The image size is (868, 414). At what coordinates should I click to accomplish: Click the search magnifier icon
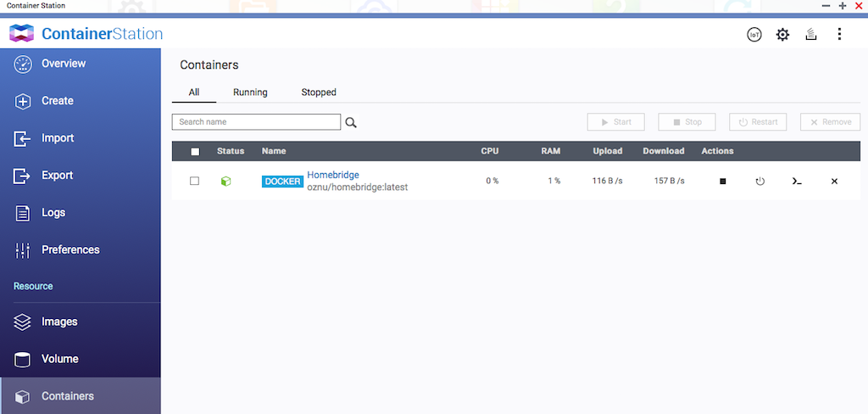pyautogui.click(x=351, y=122)
